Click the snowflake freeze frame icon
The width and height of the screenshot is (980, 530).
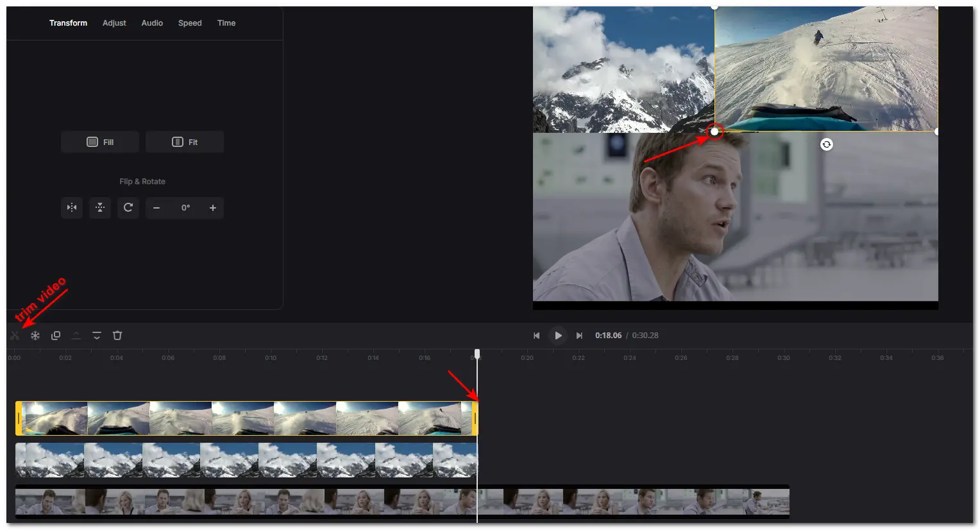point(35,336)
